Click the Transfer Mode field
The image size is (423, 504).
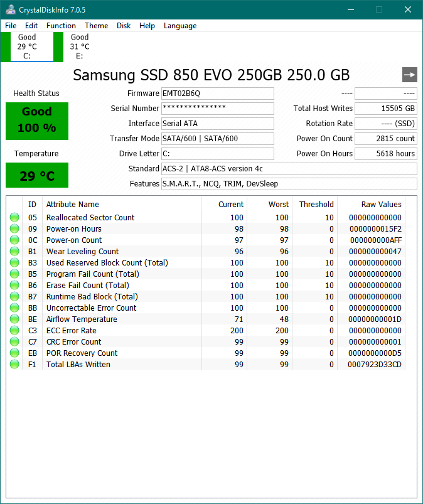(x=218, y=139)
